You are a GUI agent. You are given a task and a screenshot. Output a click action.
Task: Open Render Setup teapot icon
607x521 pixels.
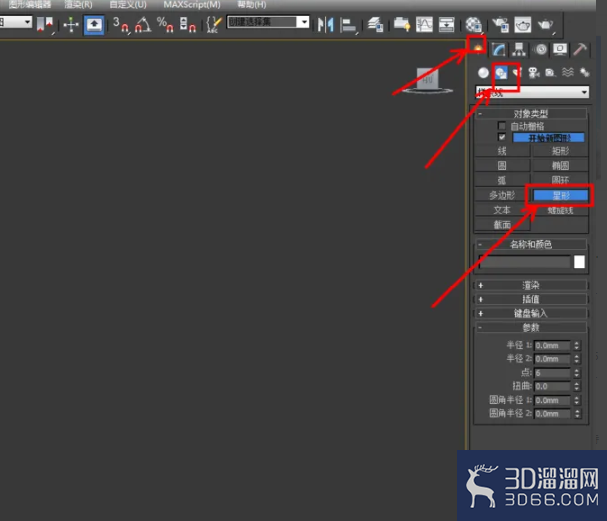click(x=500, y=25)
